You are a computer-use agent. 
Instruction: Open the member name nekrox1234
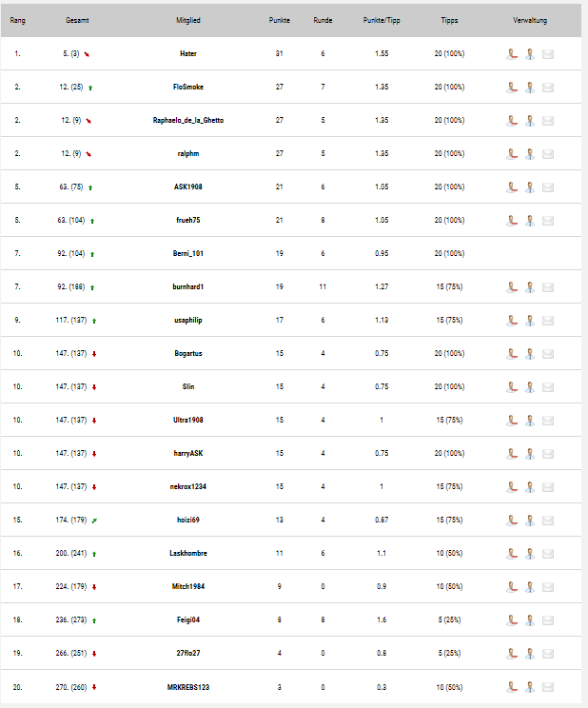coord(188,486)
